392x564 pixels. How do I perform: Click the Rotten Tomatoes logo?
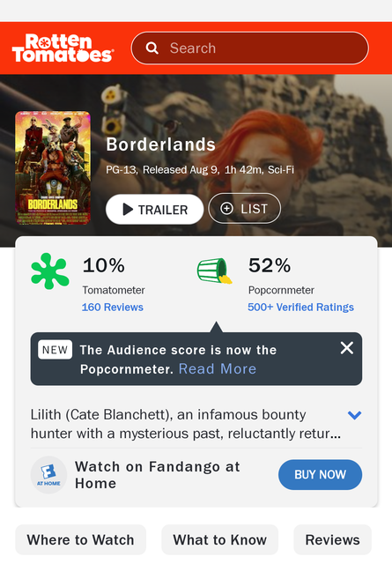pyautogui.click(x=63, y=48)
